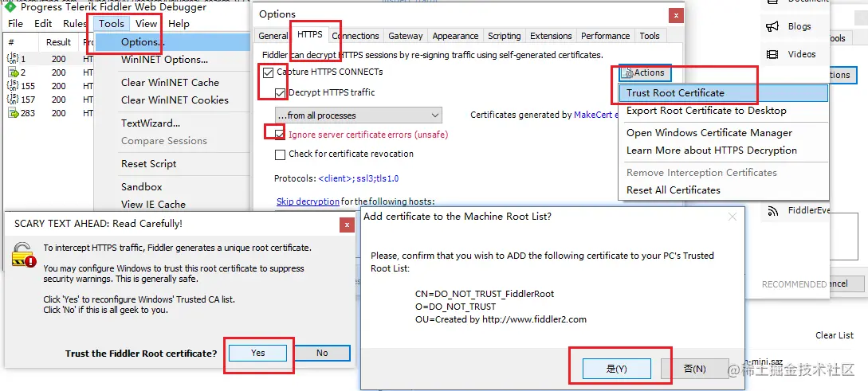Open the View menu
Viewport: 868px width, 391px height.
147,24
